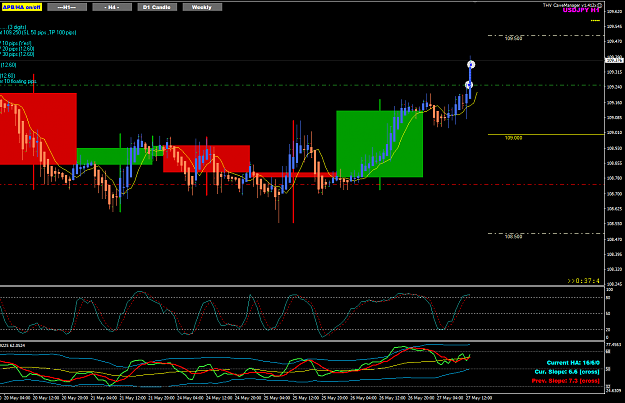
Task: Click the Current HA readout
Action: [x=573, y=363]
